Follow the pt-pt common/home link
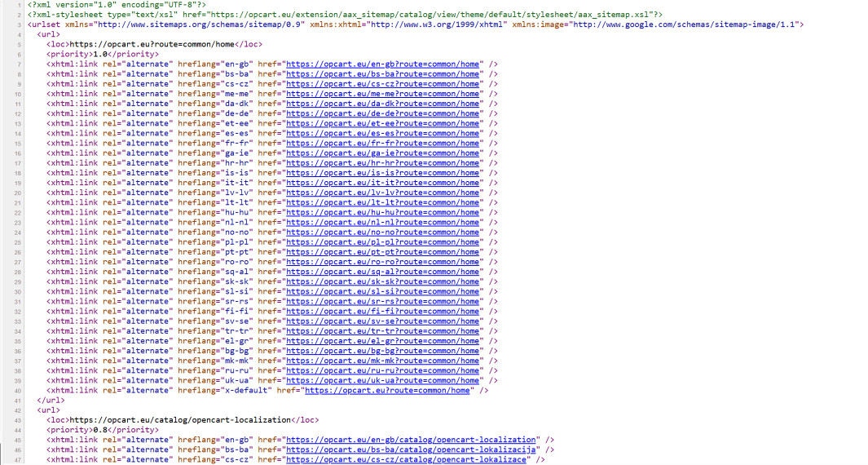The height and width of the screenshot is (465, 868). (382, 252)
